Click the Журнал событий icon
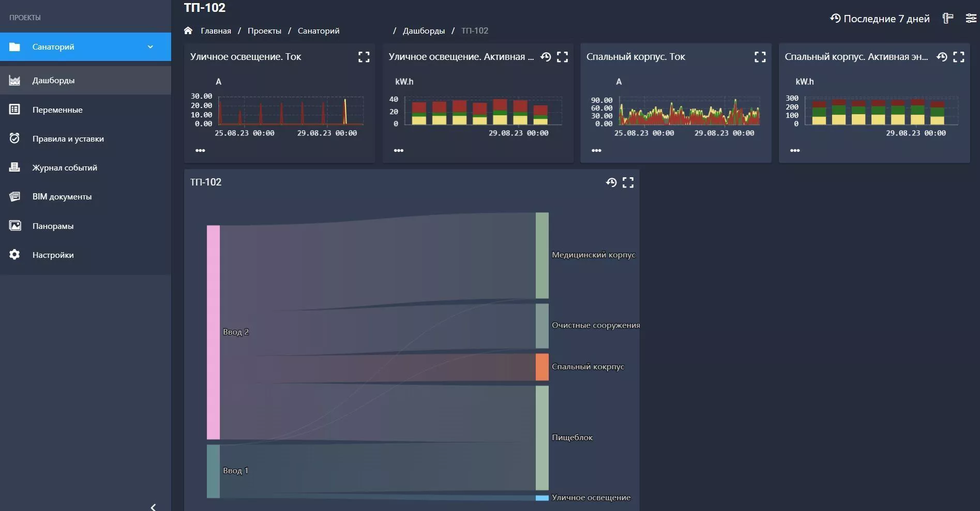 click(14, 167)
